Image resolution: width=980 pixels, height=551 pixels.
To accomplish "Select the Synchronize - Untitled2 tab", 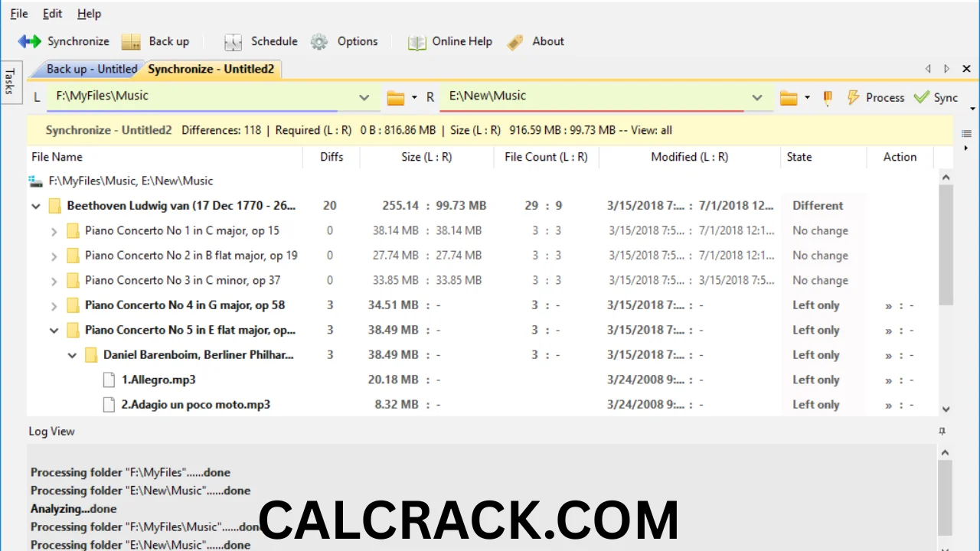I will point(211,69).
